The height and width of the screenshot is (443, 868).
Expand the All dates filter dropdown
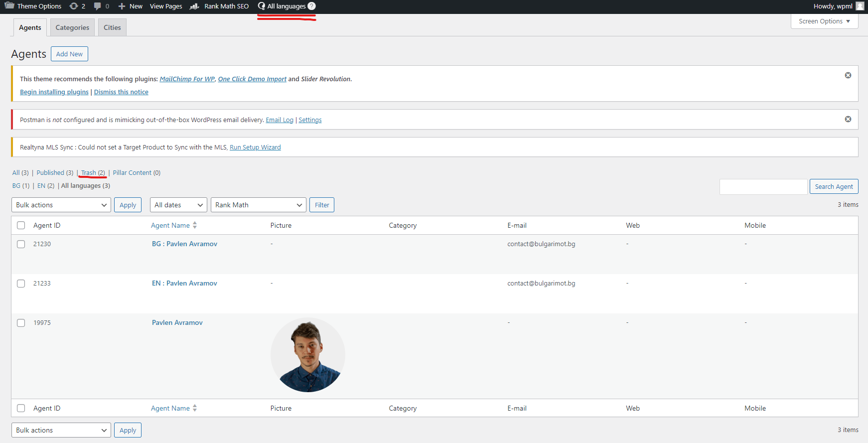pyautogui.click(x=178, y=205)
